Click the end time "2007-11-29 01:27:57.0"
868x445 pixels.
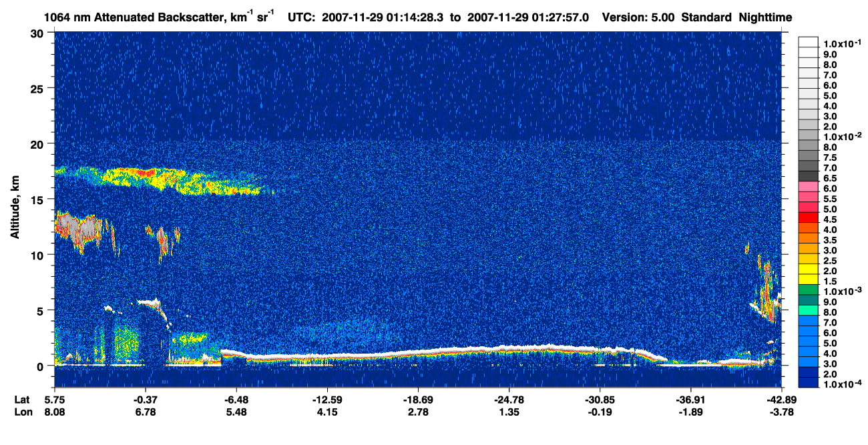528,17
